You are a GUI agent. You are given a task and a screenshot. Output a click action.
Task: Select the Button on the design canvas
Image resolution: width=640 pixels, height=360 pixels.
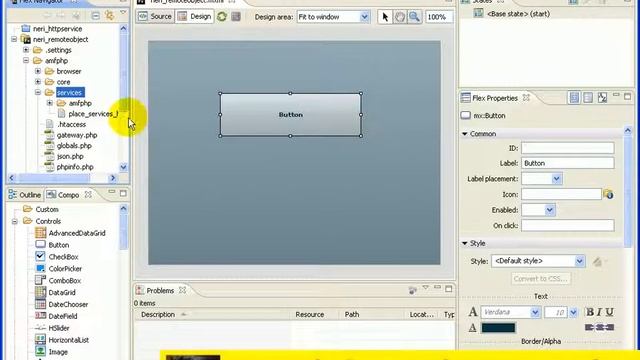click(x=291, y=115)
